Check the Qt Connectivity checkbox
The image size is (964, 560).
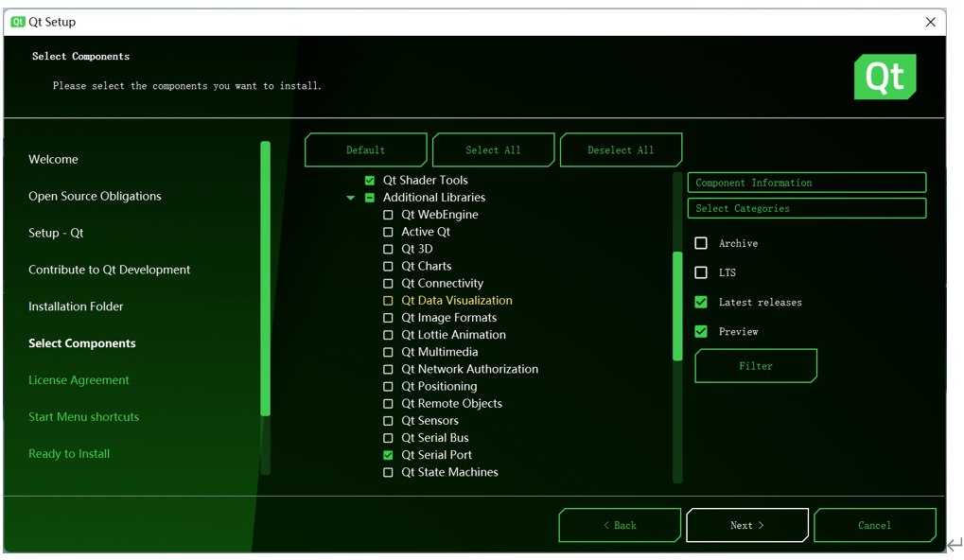pos(388,284)
